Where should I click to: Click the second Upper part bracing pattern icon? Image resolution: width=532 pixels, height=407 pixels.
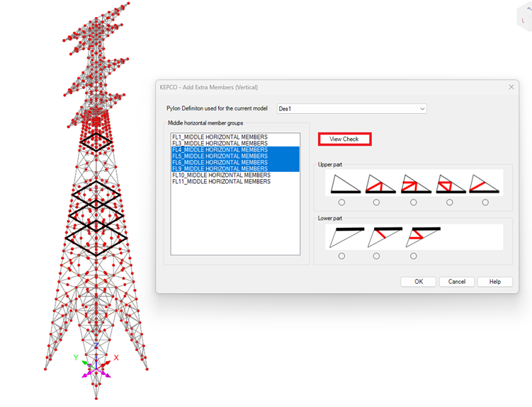[x=380, y=184]
